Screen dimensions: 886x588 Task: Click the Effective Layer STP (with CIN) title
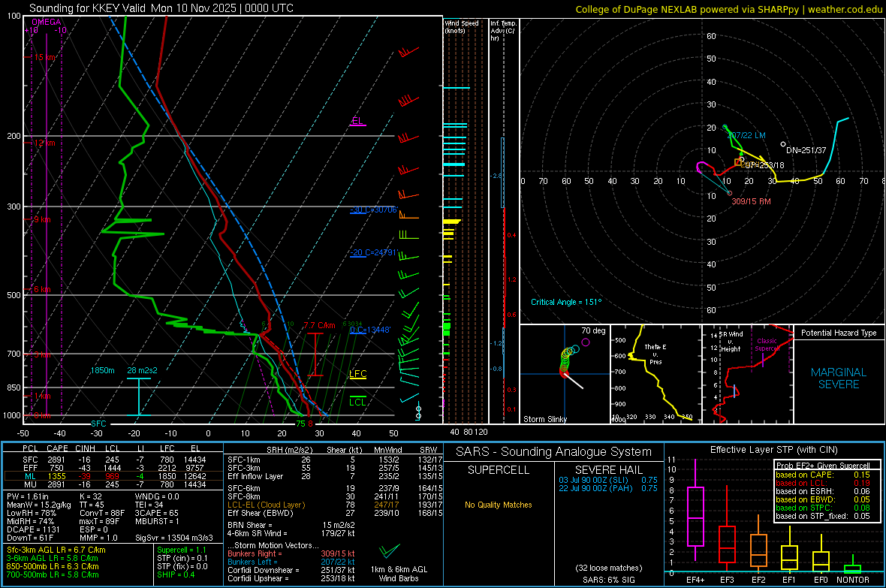773,450
